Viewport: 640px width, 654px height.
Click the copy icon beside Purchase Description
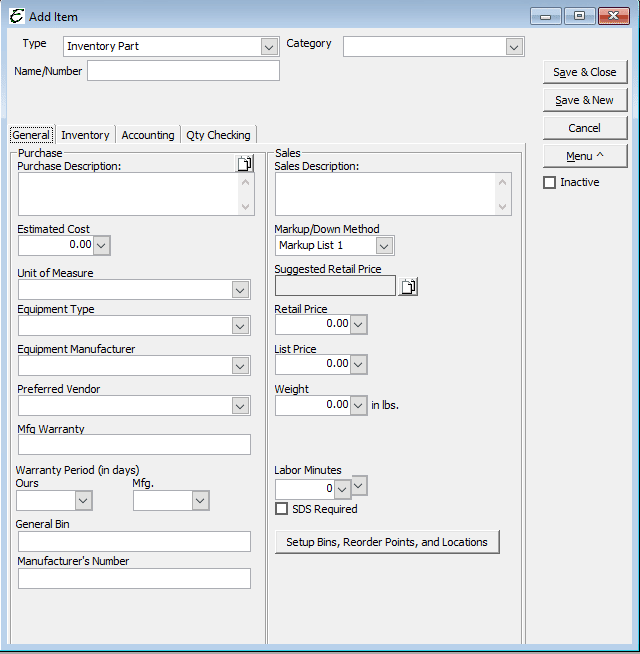click(x=245, y=164)
